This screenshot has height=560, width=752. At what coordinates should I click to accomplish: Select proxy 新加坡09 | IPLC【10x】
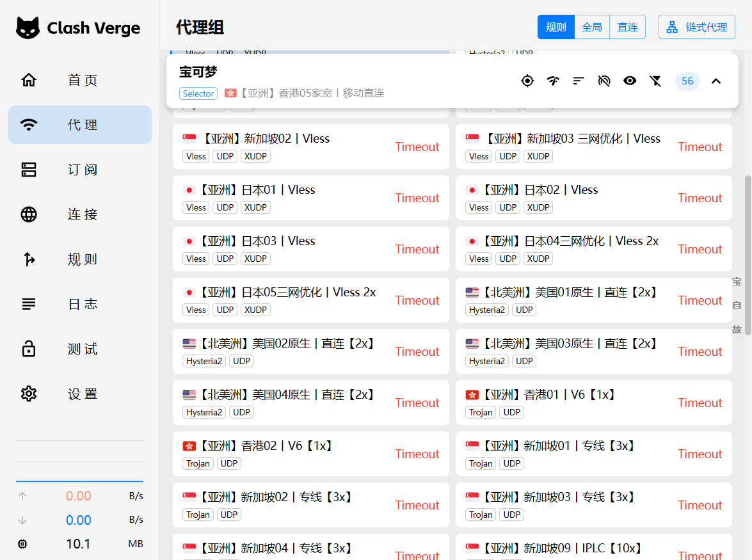click(594, 547)
